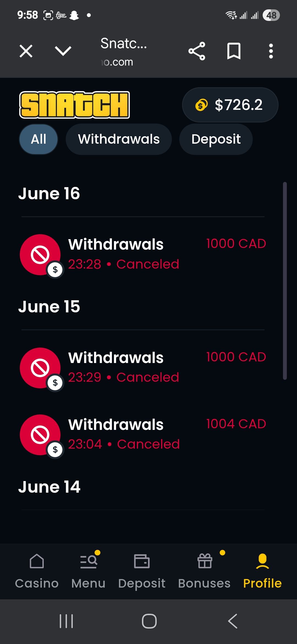The image size is (297, 644).
Task: Open Deposit wallet in bottom bar
Action: (x=142, y=571)
